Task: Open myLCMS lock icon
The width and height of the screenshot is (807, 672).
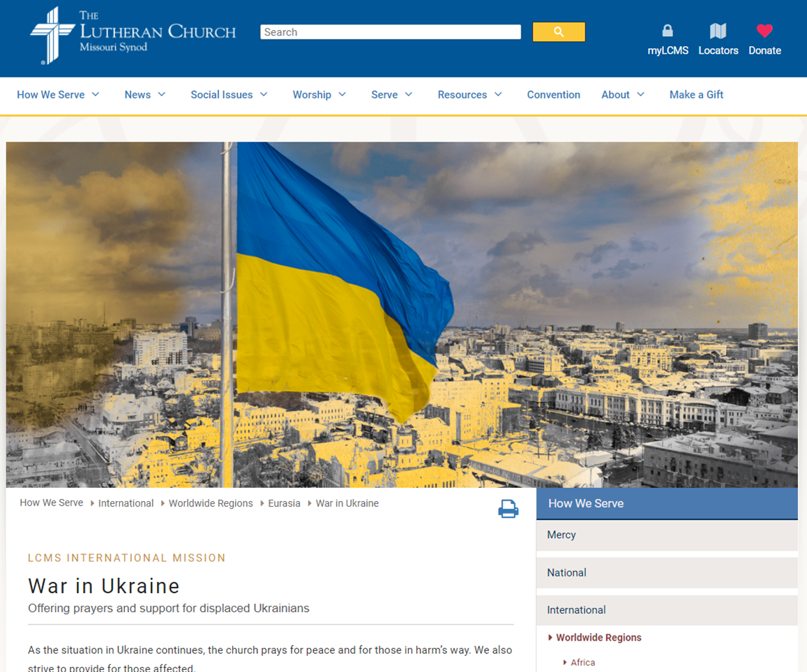Action: (x=668, y=31)
